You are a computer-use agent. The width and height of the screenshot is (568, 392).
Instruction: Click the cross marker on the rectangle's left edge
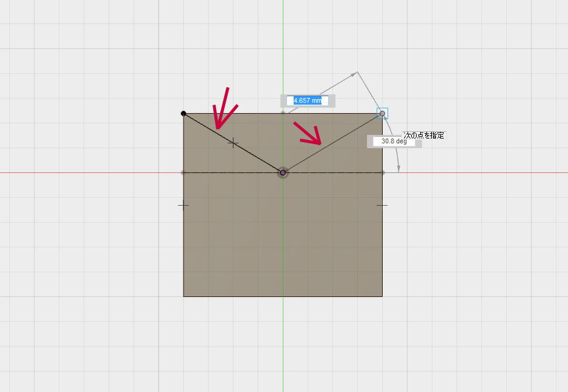183,205
